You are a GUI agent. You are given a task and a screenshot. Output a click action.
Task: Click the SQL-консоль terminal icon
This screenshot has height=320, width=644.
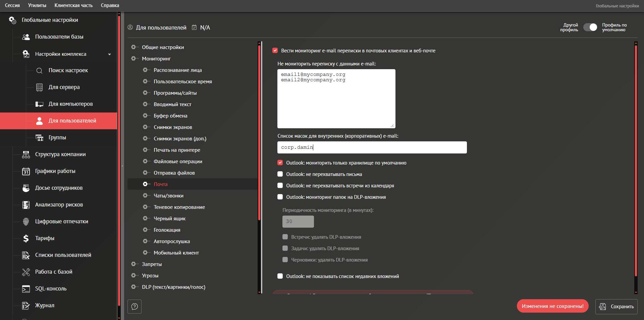pos(26,289)
